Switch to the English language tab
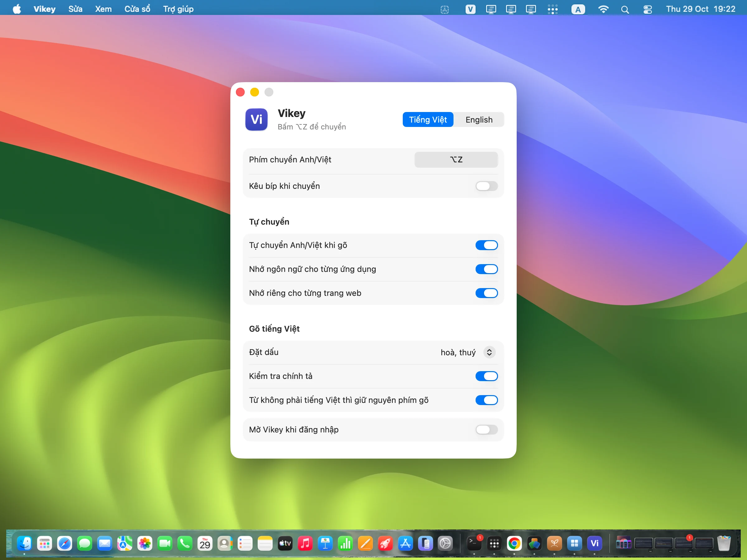747x560 pixels. point(479,120)
